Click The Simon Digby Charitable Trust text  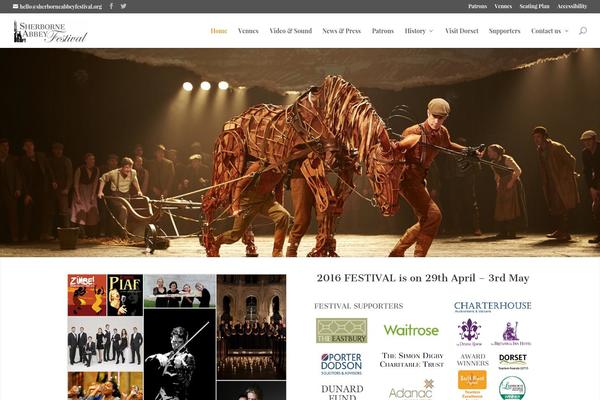click(x=412, y=360)
